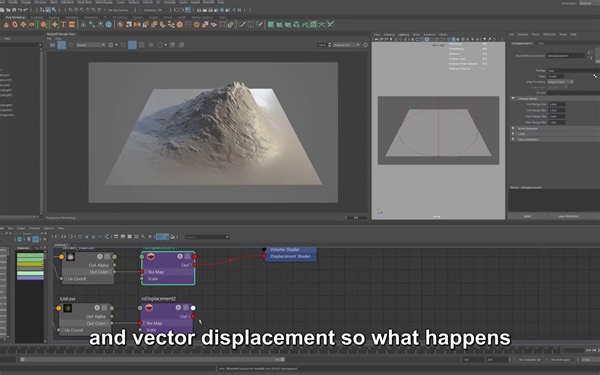600x375 pixels.
Task: Click the Displacement Shader input port
Action: pos(264,256)
